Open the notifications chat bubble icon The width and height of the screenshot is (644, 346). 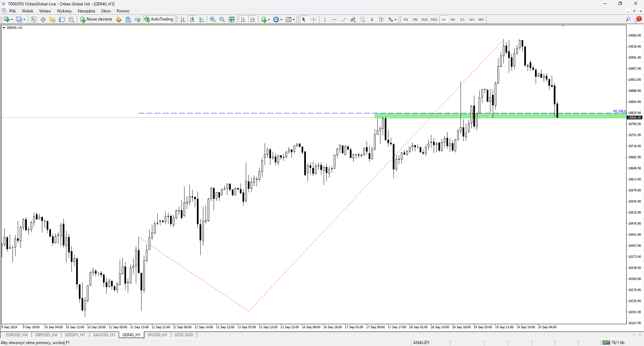638,19
